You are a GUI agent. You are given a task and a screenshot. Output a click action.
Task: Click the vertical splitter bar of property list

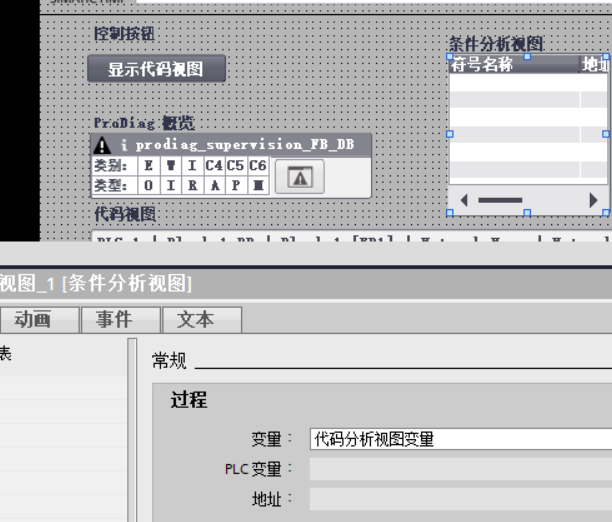132,429
